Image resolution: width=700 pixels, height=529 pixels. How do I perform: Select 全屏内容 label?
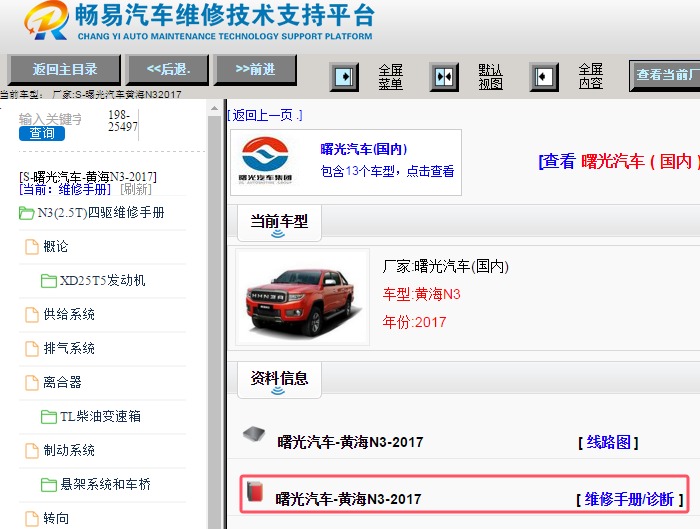tap(591, 76)
